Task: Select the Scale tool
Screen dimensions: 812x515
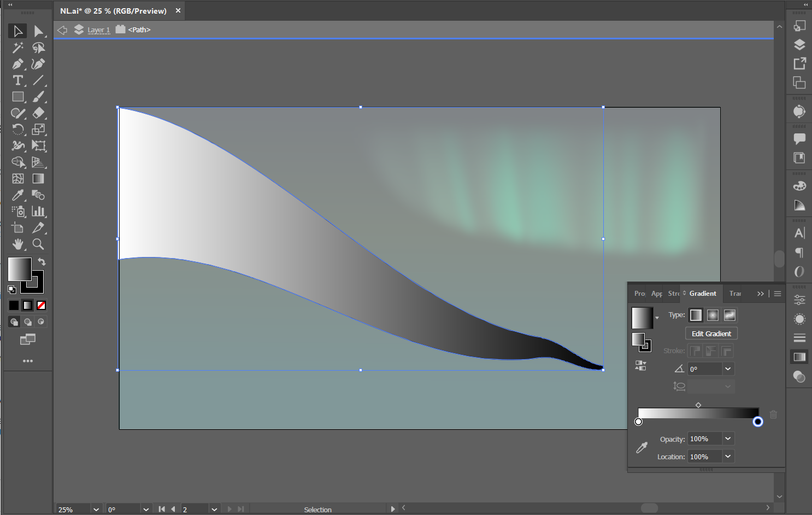Action: point(38,130)
